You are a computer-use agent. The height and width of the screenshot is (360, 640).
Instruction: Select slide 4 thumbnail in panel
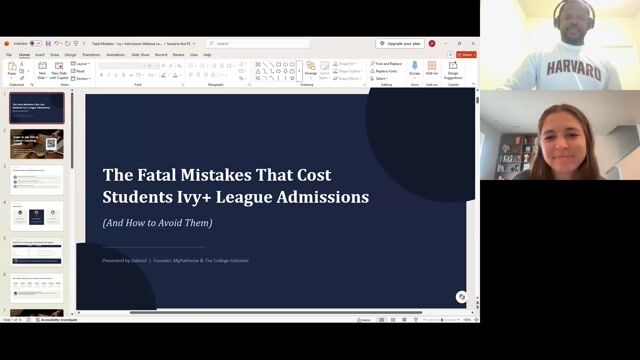tap(37, 216)
